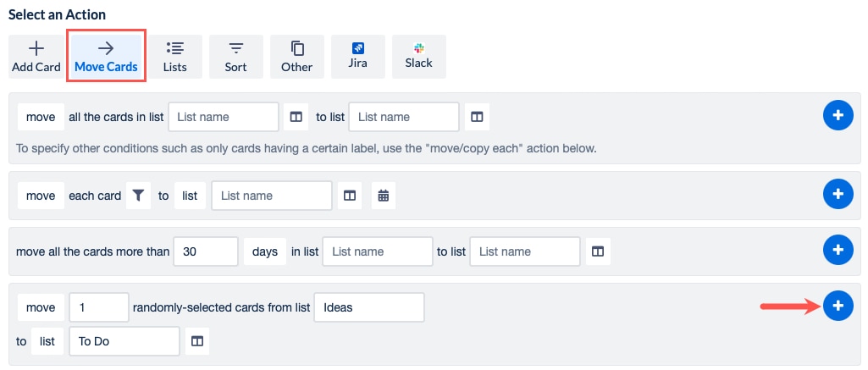Screen dimensions: 868x370
Task: Click board icon in move each card row
Action: click(349, 196)
